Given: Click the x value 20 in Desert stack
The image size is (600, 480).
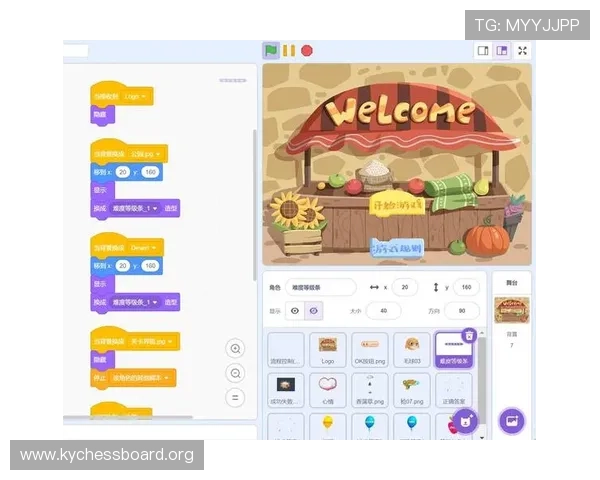Looking at the screenshot, I should point(122,266).
